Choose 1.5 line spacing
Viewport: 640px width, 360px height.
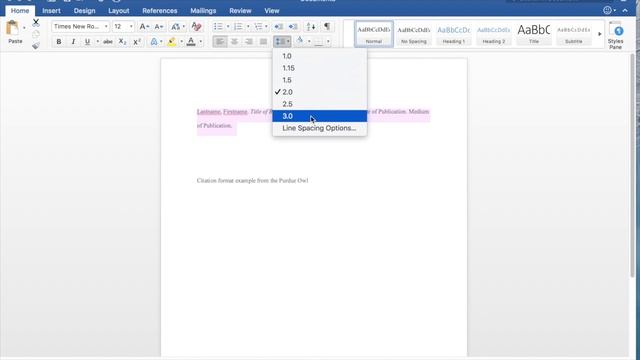pos(320,80)
